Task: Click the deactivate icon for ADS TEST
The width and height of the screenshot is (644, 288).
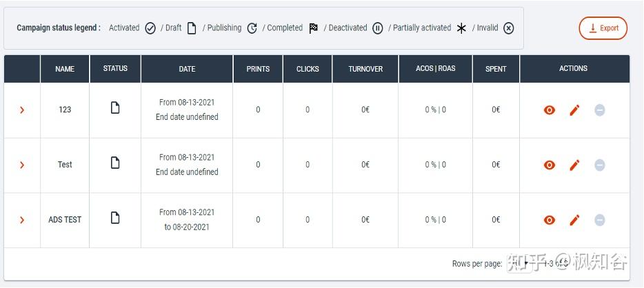Action: click(600, 220)
